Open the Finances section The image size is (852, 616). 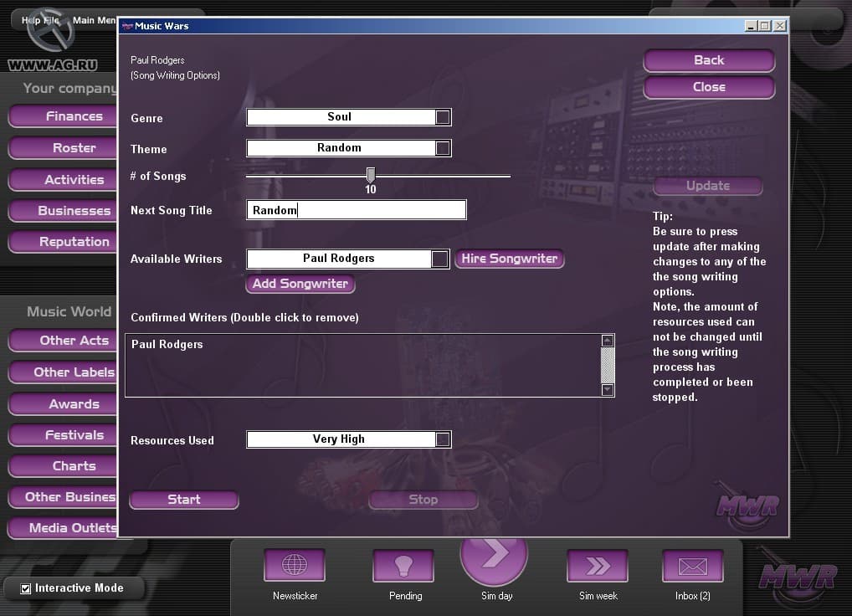tap(64, 116)
